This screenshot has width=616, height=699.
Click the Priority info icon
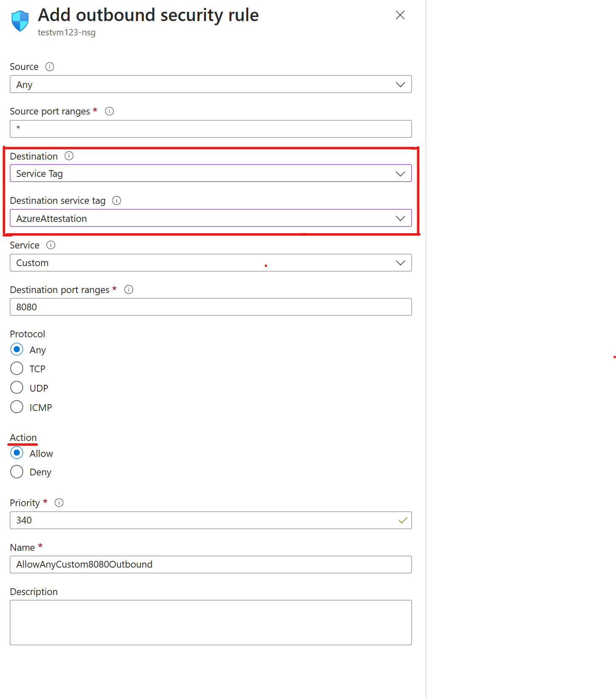coord(59,503)
